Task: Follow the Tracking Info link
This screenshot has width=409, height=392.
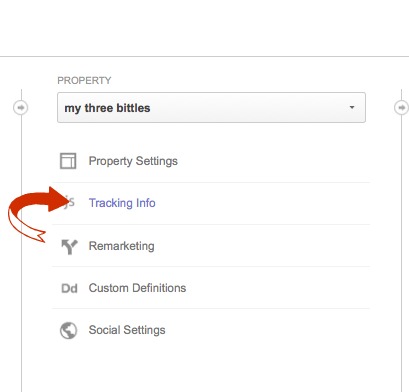Action: coord(122,203)
